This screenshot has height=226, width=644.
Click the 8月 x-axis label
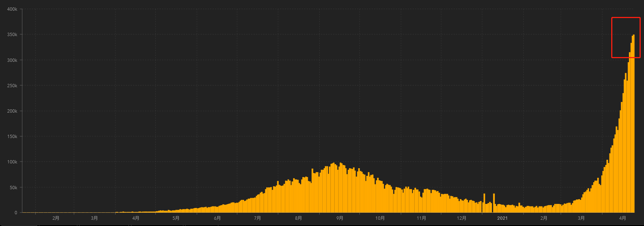[x=298, y=218]
